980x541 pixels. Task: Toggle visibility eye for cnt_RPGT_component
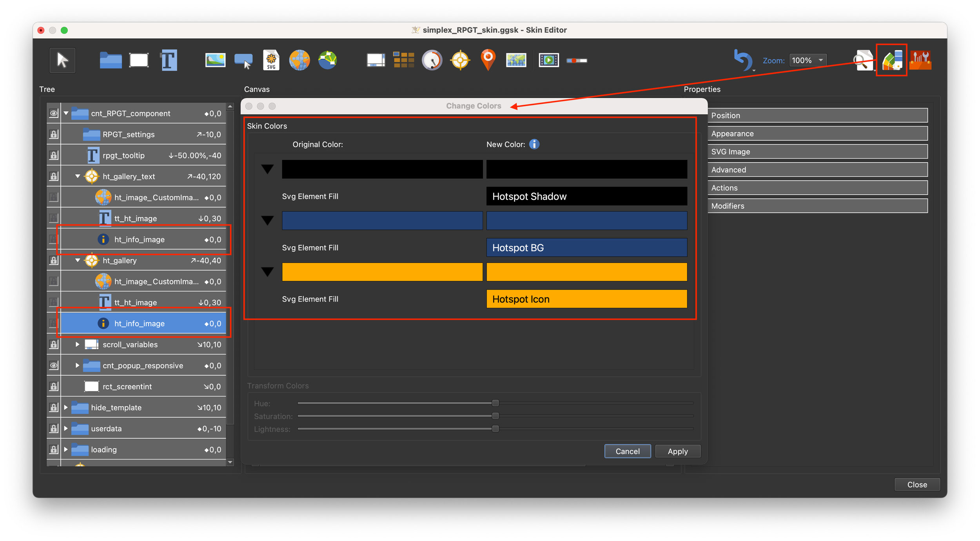pyautogui.click(x=54, y=114)
